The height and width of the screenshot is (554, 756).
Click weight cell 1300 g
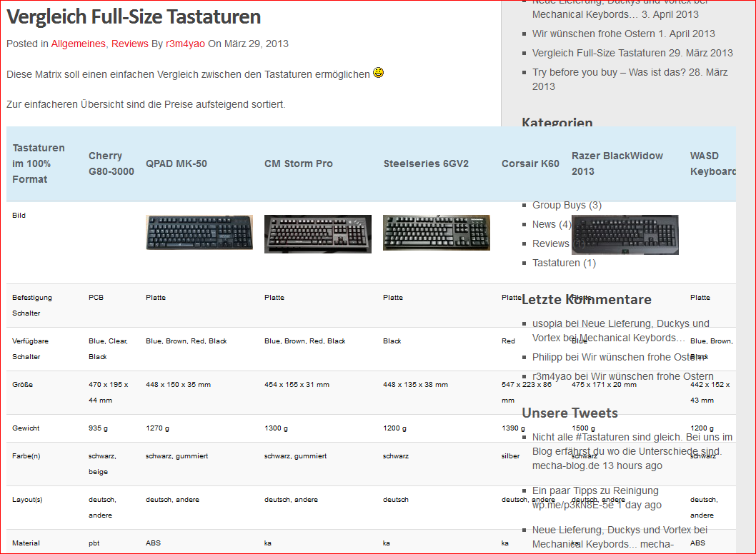click(x=277, y=428)
